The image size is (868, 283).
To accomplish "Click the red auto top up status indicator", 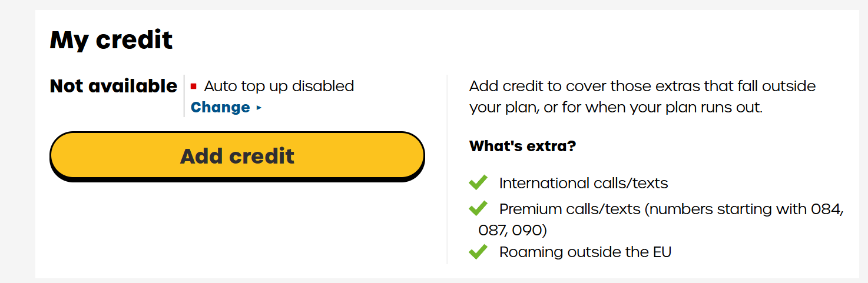I will 193,86.
